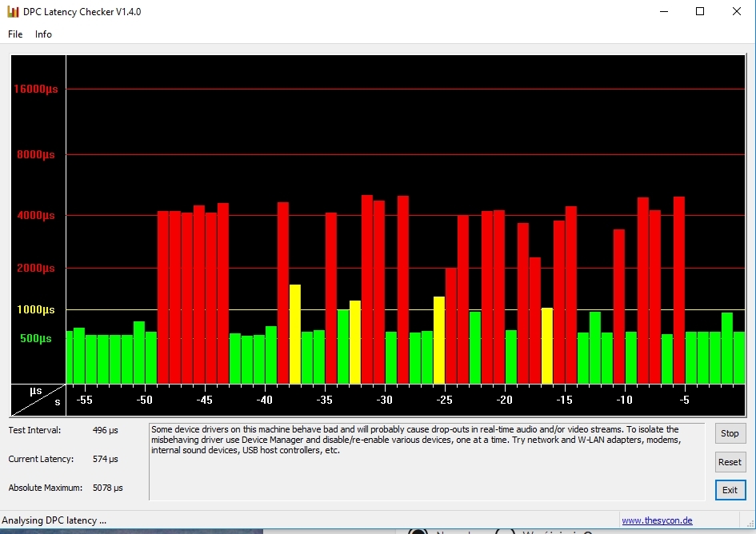Open the Info menu
Screen dimensions: 756x534
[x=43, y=34]
